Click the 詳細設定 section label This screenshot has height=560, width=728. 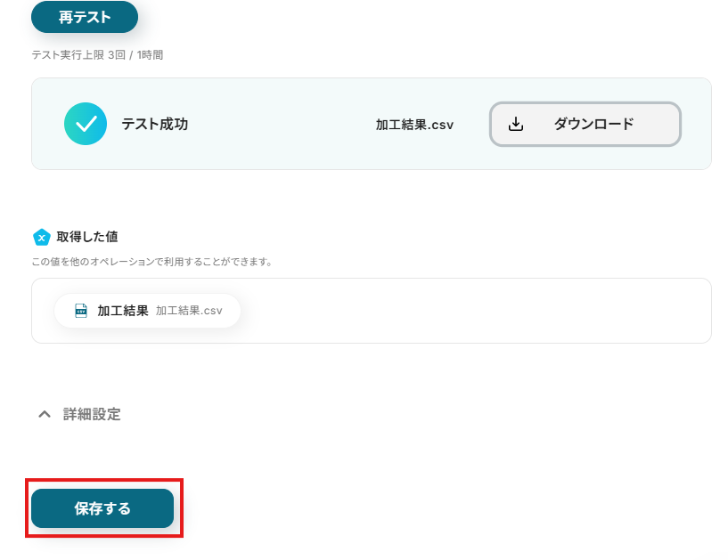[x=92, y=414]
